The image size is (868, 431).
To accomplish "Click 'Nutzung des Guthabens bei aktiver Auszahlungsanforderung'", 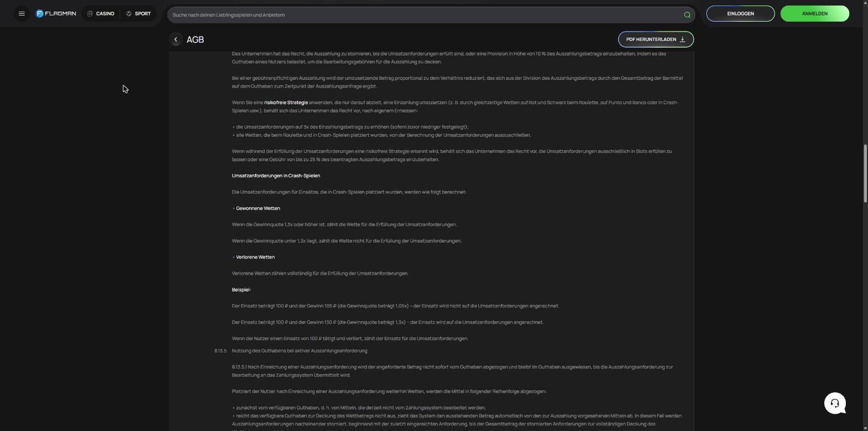I will point(299,351).
